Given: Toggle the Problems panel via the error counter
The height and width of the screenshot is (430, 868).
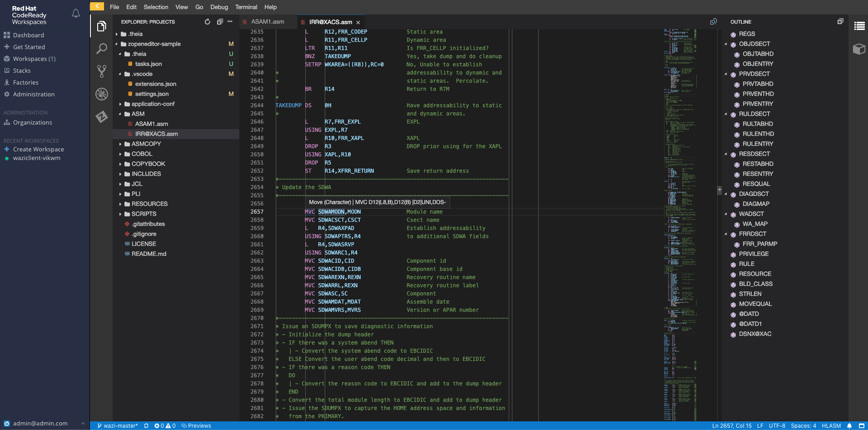Looking at the screenshot, I should click(x=165, y=426).
